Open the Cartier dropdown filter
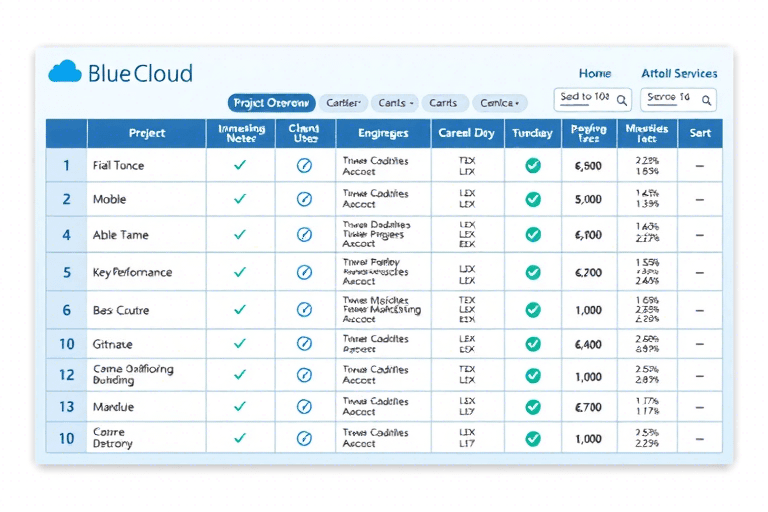This screenshot has height=512, width=768. 344,103
